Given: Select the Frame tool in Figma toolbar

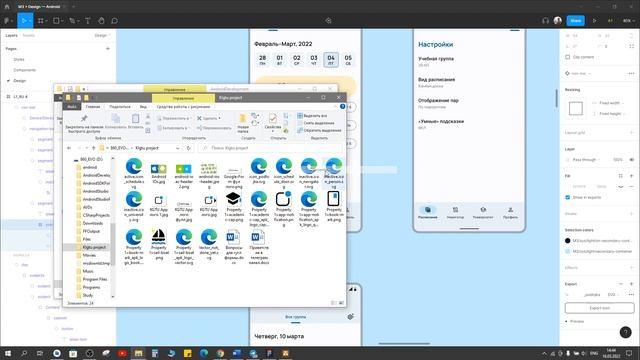Looking at the screenshot, I should tap(41, 21).
